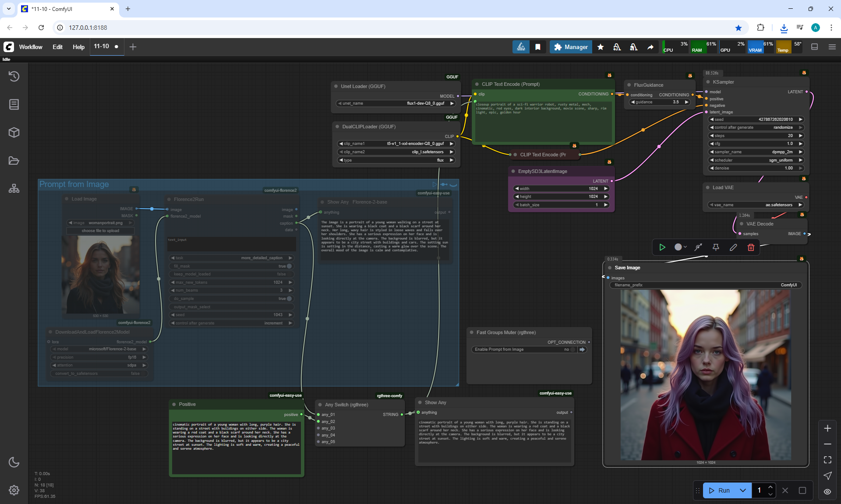This screenshot has height=504, width=841.
Task: Click the star favorites icon next to Manager
Action: click(x=601, y=47)
